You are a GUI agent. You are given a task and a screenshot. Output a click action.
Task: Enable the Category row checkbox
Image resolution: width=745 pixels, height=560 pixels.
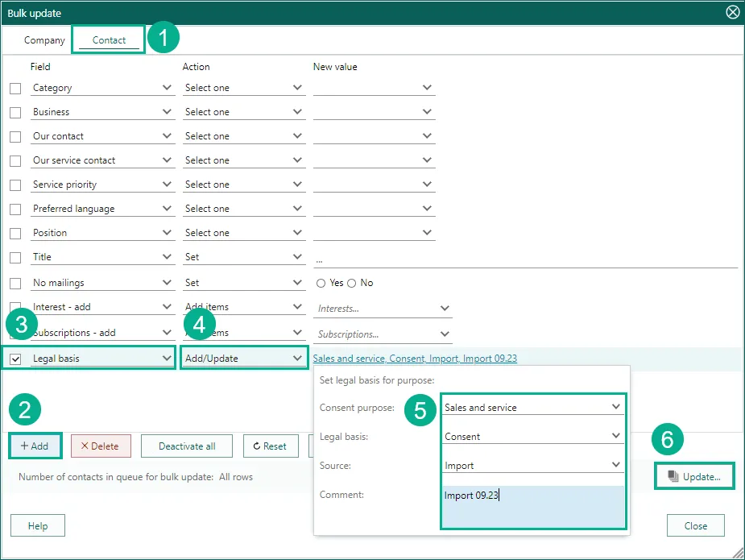coord(15,89)
